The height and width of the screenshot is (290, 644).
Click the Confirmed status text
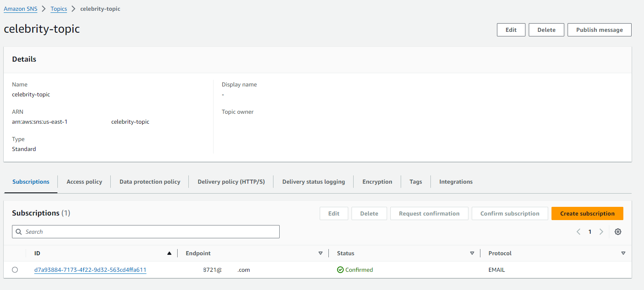359,270
